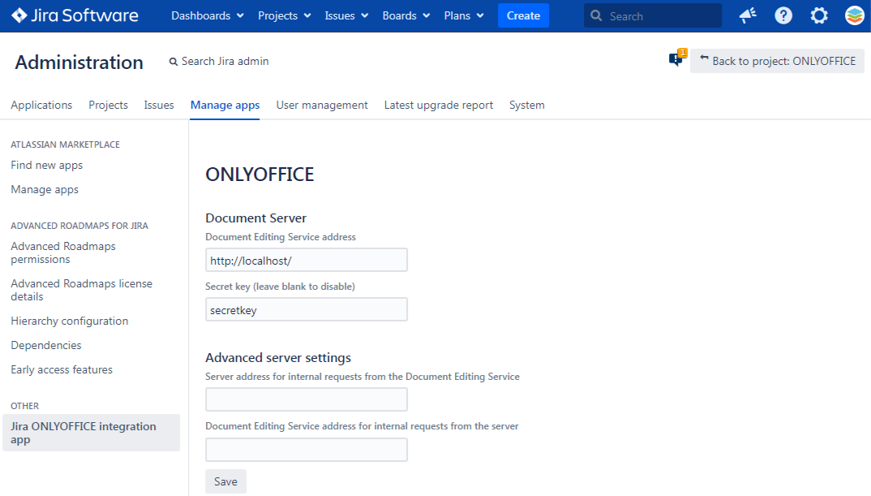This screenshot has height=496, width=871.
Task: Switch to the System tab
Action: 526,105
